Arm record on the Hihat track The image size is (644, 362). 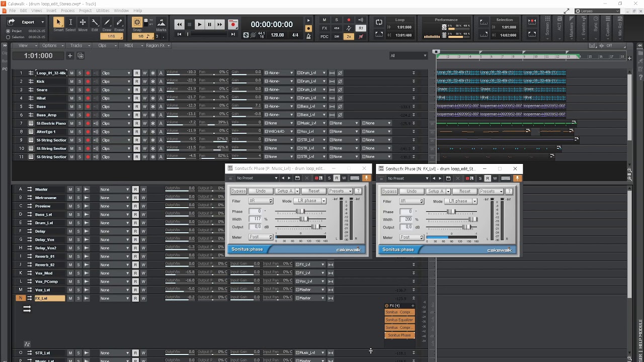click(88, 98)
